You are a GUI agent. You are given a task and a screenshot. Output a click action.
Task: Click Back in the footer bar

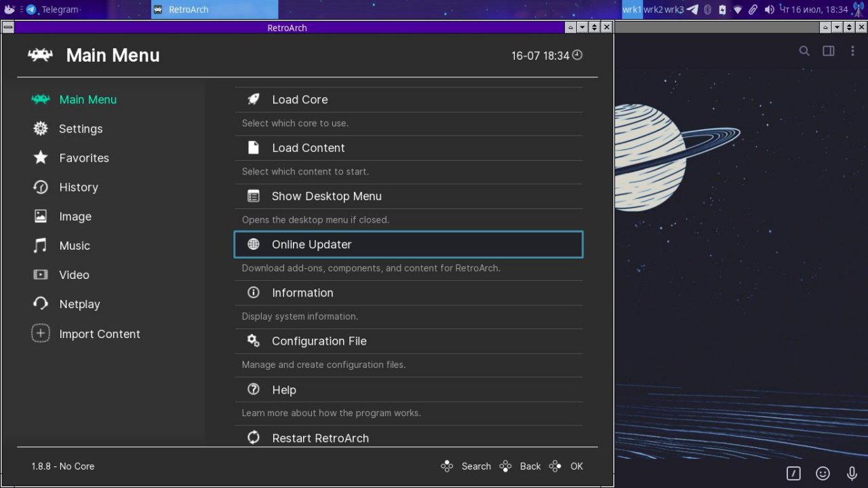[520, 466]
